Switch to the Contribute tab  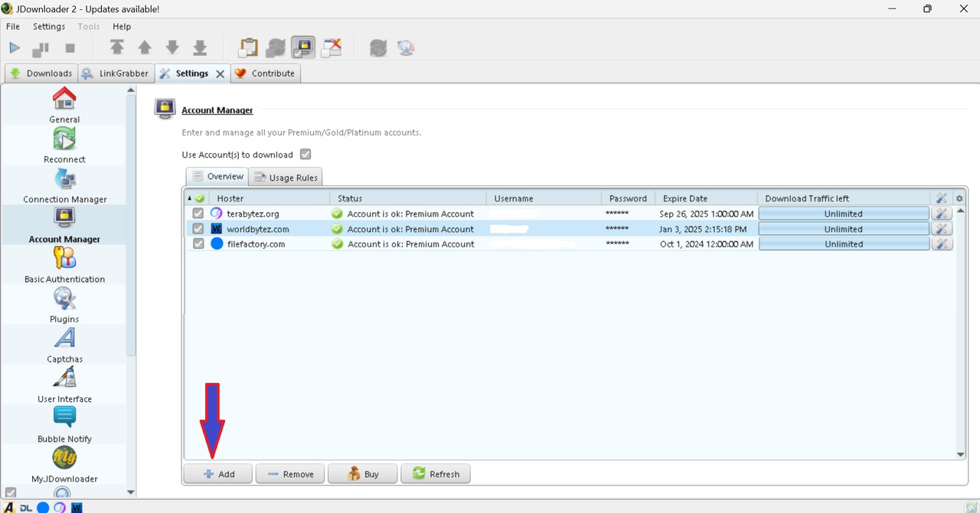tap(265, 74)
